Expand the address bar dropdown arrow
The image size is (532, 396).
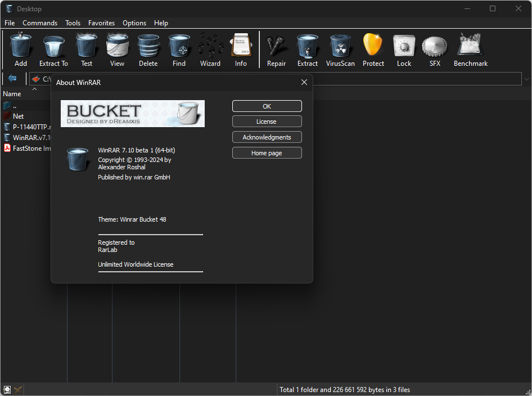[526, 79]
